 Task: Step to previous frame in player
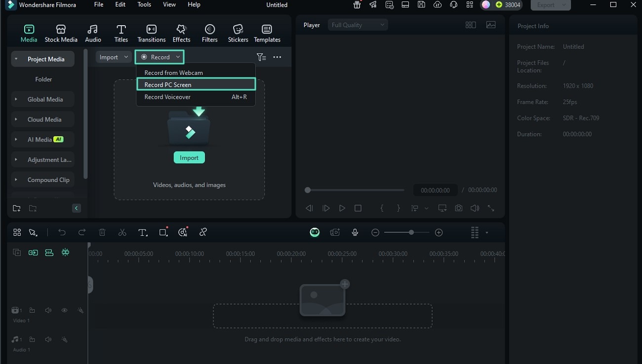pyautogui.click(x=309, y=208)
